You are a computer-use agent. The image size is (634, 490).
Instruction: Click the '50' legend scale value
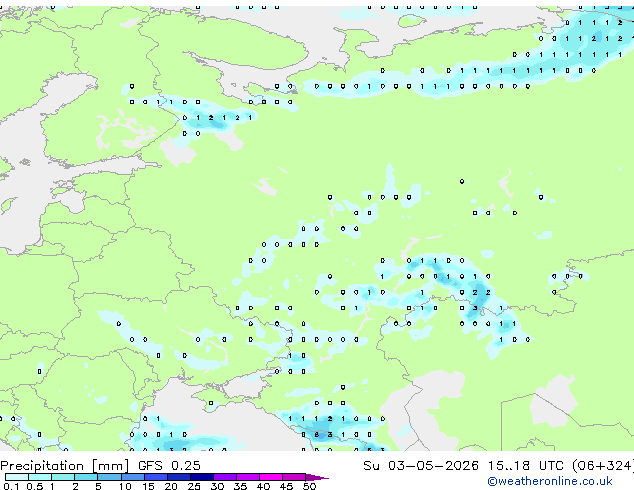[x=310, y=486]
